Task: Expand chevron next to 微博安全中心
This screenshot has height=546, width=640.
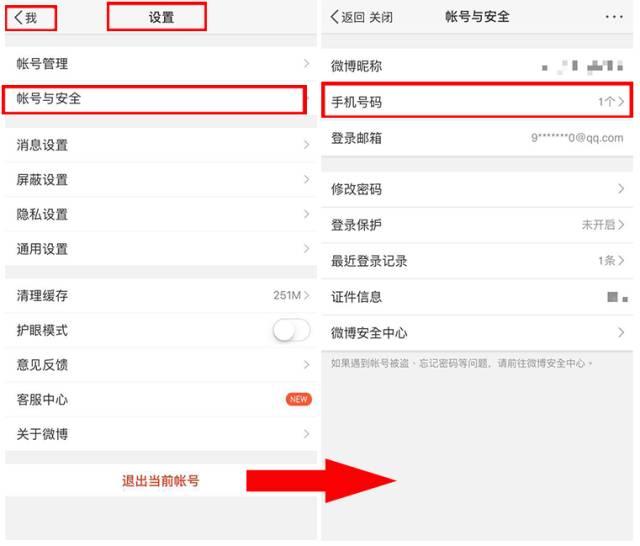Action: (621, 333)
